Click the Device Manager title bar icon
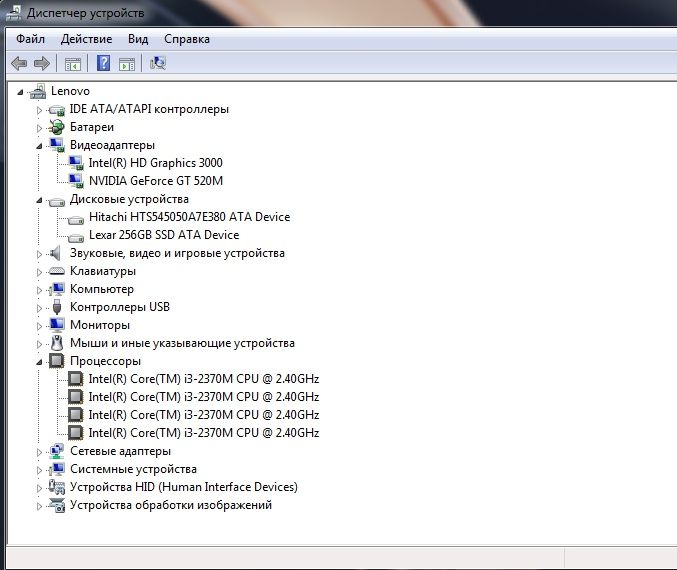 [x=13, y=13]
